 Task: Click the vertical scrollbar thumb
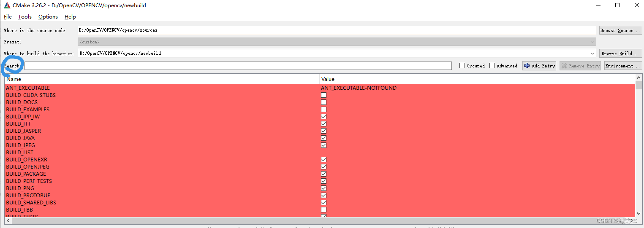[x=639, y=86]
